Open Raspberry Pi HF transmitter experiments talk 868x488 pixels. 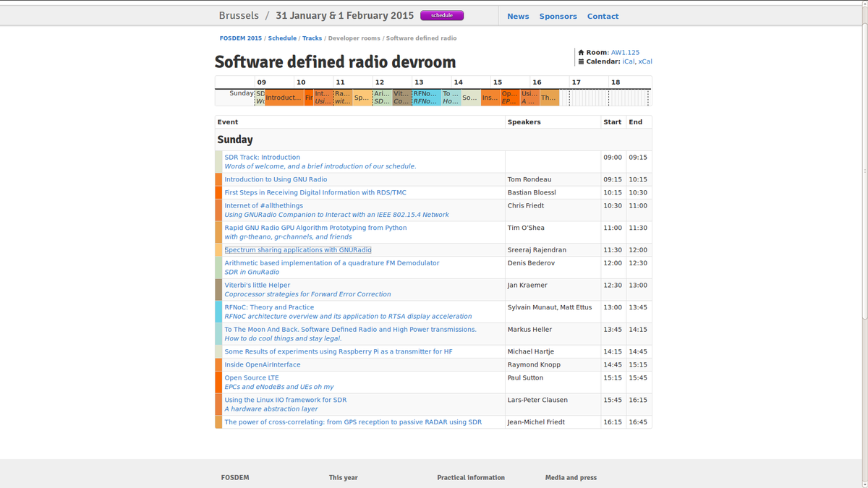click(x=339, y=351)
